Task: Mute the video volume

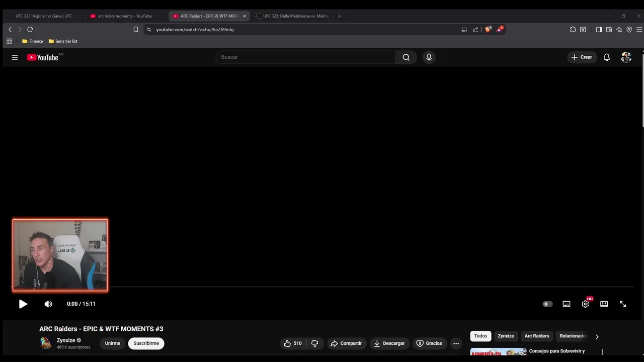Action: (48, 304)
